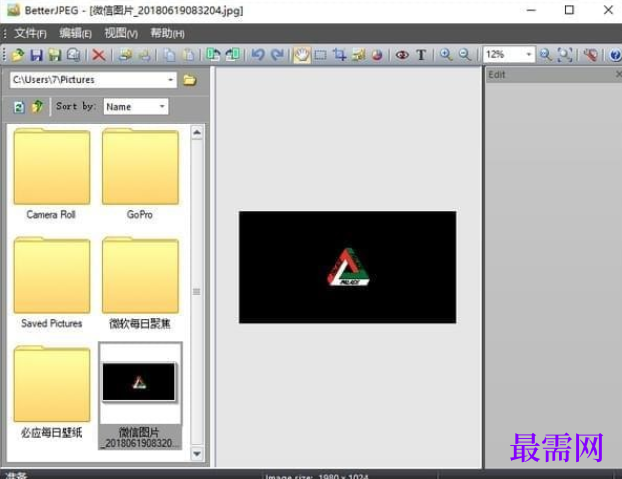Click the Save copy icon beside Save As
Image resolution: width=622 pixels, height=479 pixels.
click(73, 55)
